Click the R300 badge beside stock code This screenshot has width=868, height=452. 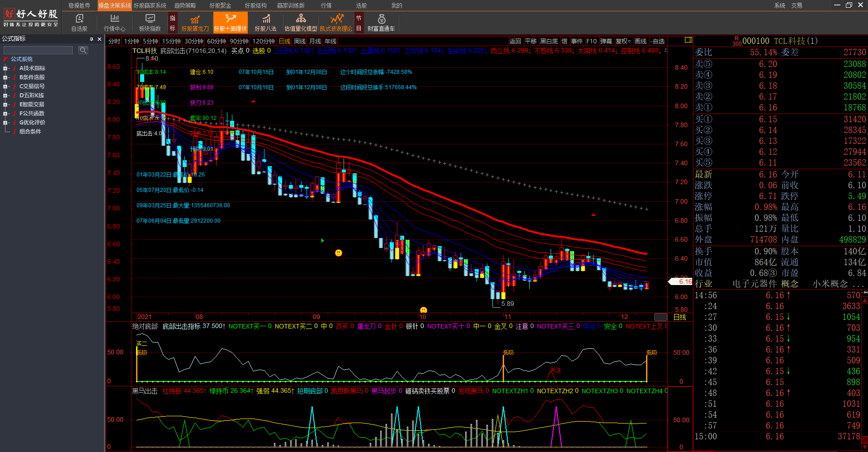[x=737, y=41]
